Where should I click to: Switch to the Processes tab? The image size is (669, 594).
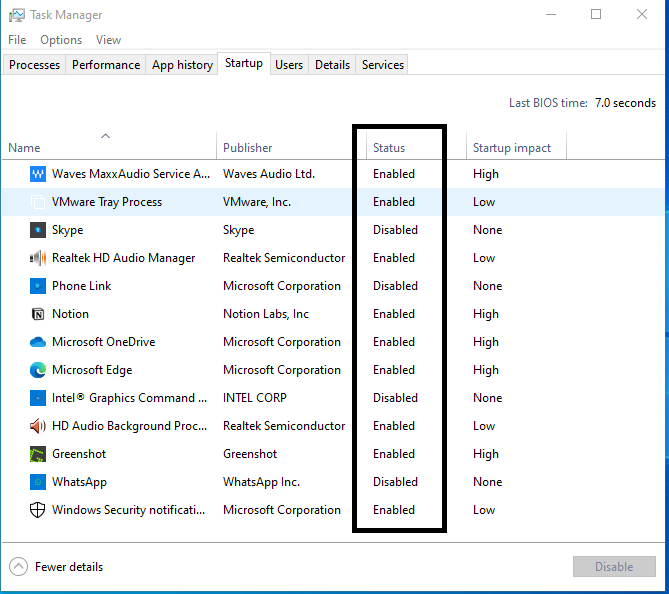coord(34,64)
